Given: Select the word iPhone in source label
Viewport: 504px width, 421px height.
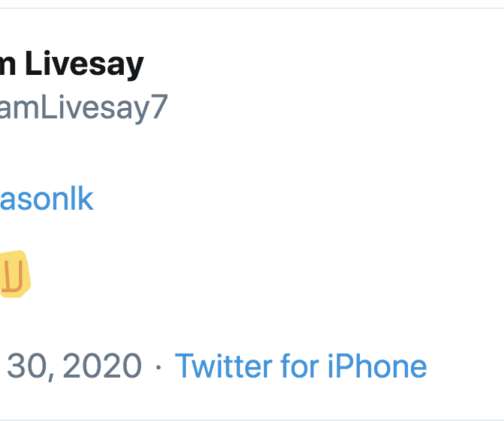Looking at the screenshot, I should click(377, 366).
